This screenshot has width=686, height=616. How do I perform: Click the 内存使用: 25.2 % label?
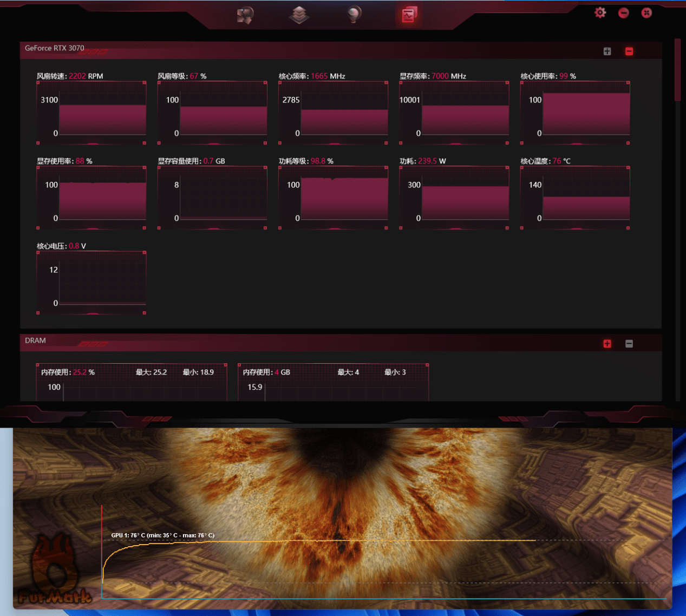(68, 372)
